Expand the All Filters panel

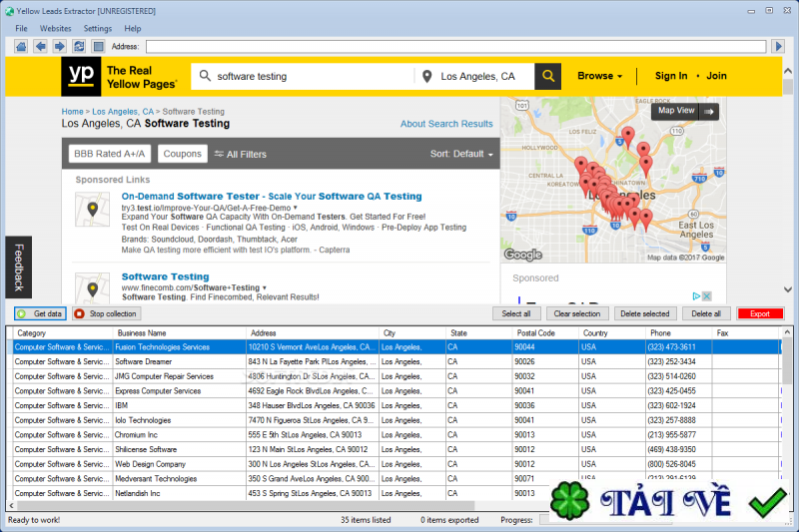click(x=241, y=154)
